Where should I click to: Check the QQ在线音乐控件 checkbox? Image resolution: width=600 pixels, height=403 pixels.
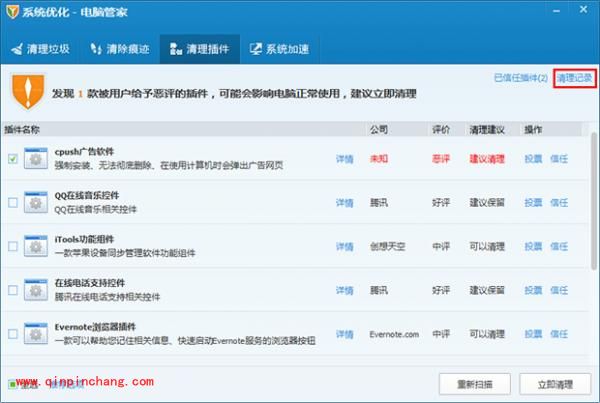12,203
